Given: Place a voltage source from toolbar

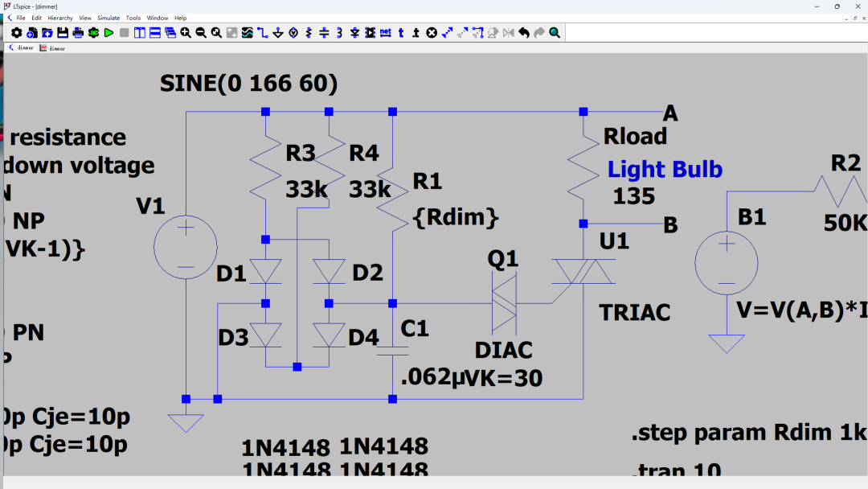Looking at the screenshot, I should 293,33.
